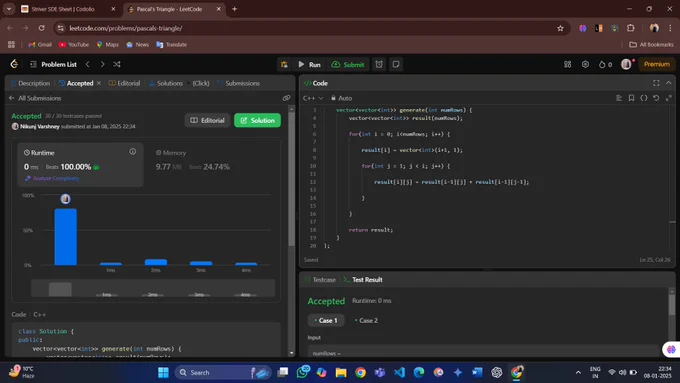The width and height of the screenshot is (680, 383).
Task: Bookmark the code snippet
Action: (x=631, y=98)
